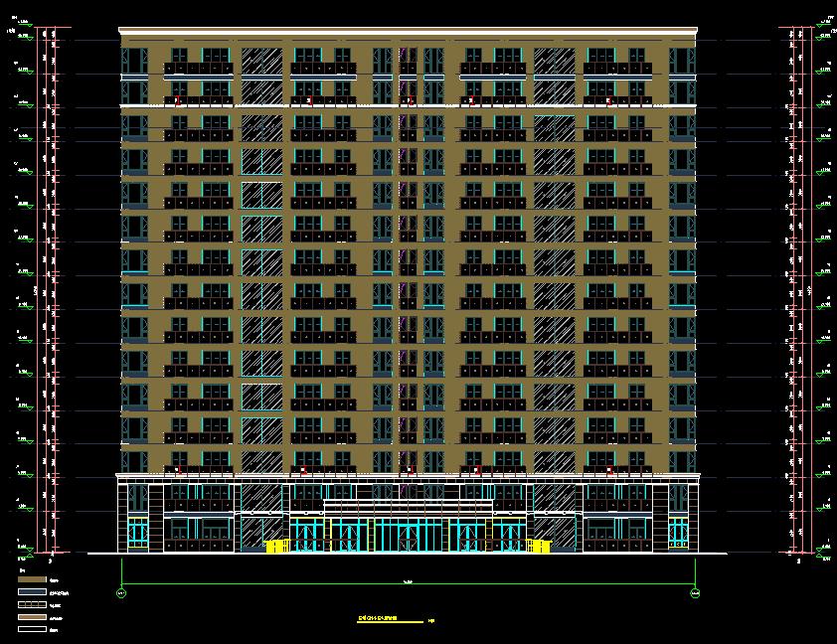Select the dimension text on green line
The width and height of the screenshot is (837, 644).
pos(409,582)
